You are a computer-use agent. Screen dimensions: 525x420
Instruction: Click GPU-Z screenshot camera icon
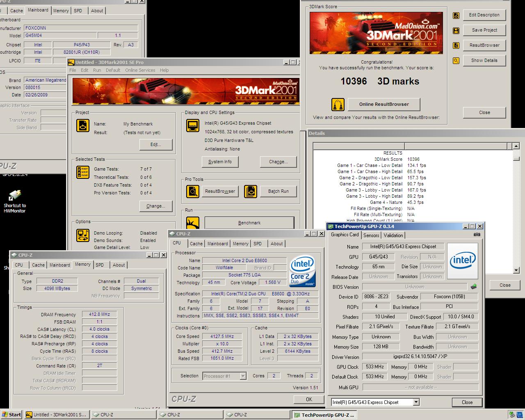coord(477,235)
